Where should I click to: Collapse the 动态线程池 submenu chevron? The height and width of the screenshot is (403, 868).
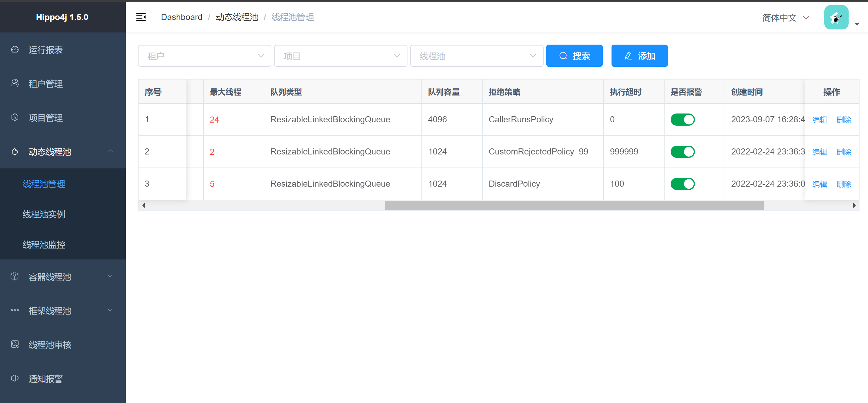pyautogui.click(x=110, y=151)
